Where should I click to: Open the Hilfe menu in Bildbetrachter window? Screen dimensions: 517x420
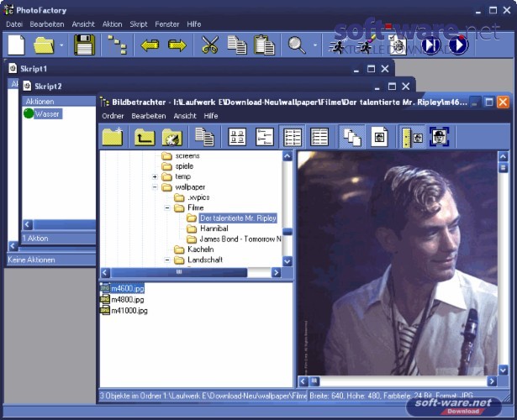pos(211,116)
